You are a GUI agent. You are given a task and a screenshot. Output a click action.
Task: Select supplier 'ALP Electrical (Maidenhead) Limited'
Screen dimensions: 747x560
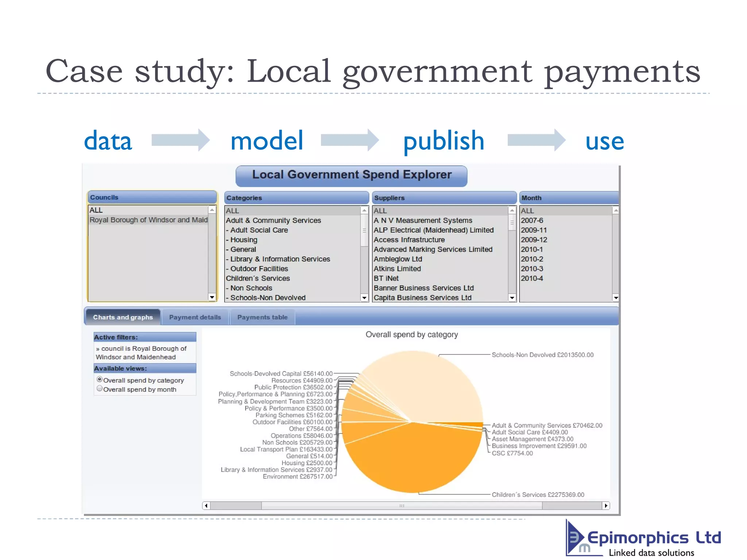(x=441, y=230)
